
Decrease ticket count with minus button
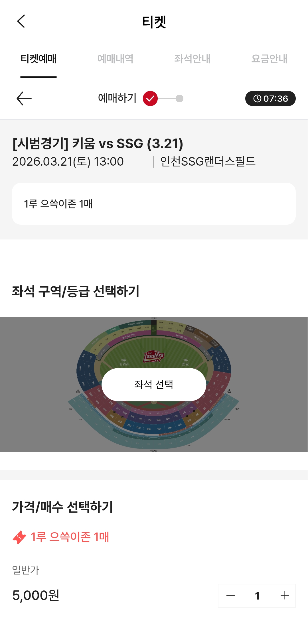(x=230, y=596)
